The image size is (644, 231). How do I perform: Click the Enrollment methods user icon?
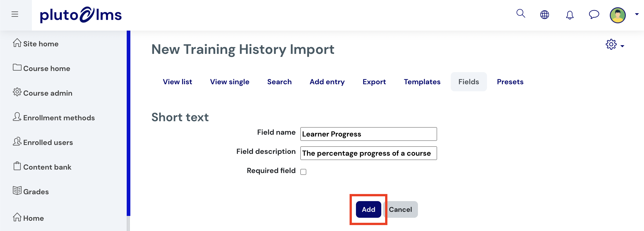[17, 116]
